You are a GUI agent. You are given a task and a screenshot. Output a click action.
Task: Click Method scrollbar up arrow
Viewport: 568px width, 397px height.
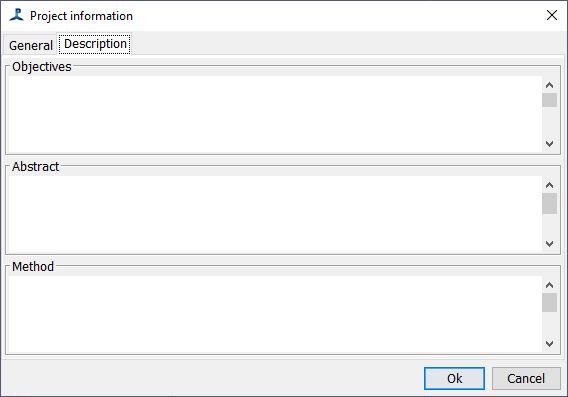pyautogui.click(x=550, y=285)
